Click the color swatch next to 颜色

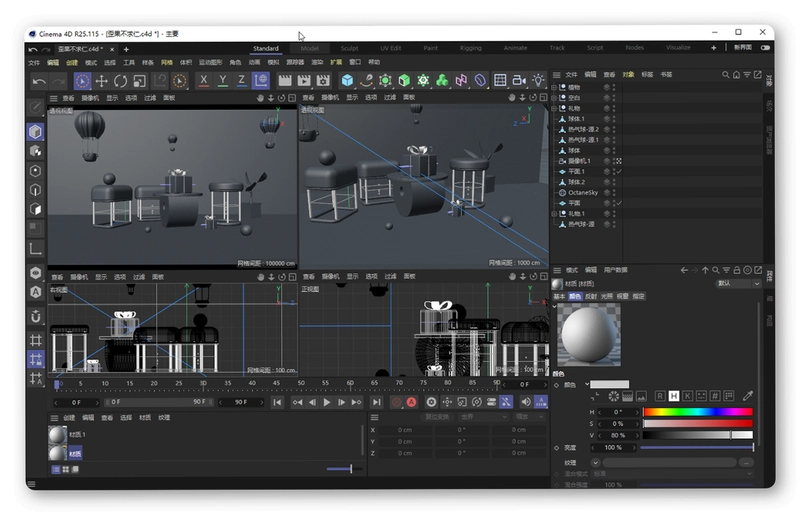610,384
